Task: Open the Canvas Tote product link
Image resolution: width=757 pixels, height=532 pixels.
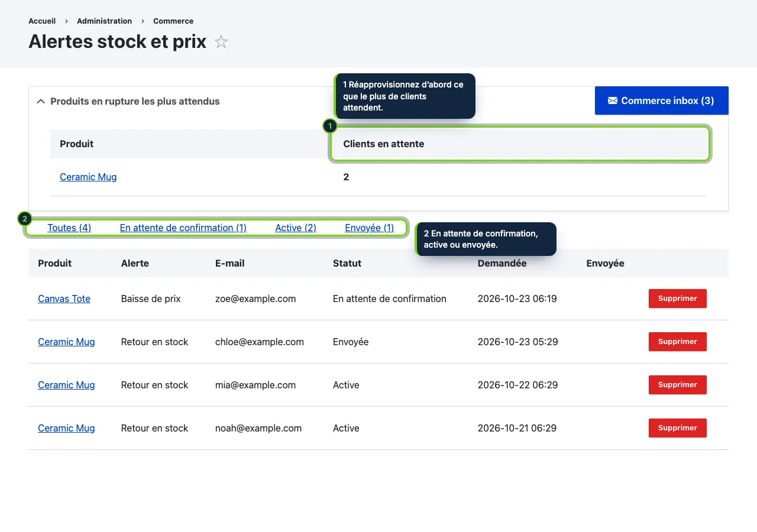Action: point(64,299)
